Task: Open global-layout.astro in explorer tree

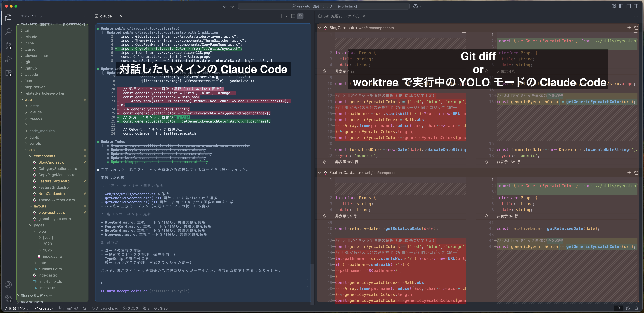Action: tap(54, 219)
